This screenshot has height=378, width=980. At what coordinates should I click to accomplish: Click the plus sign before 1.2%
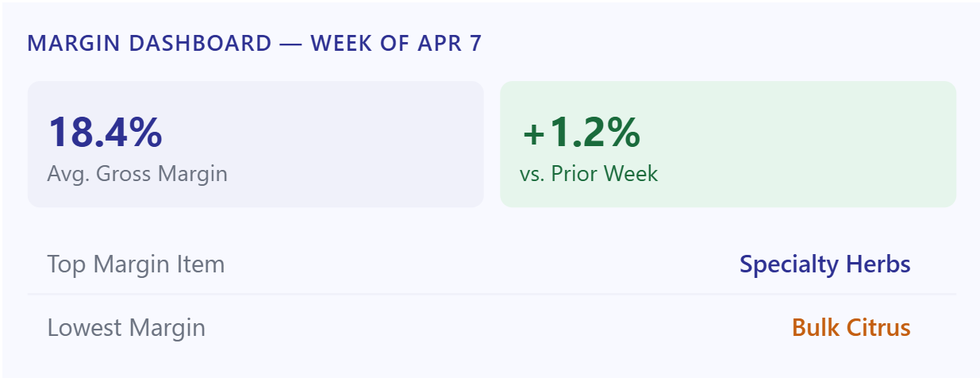(x=534, y=134)
